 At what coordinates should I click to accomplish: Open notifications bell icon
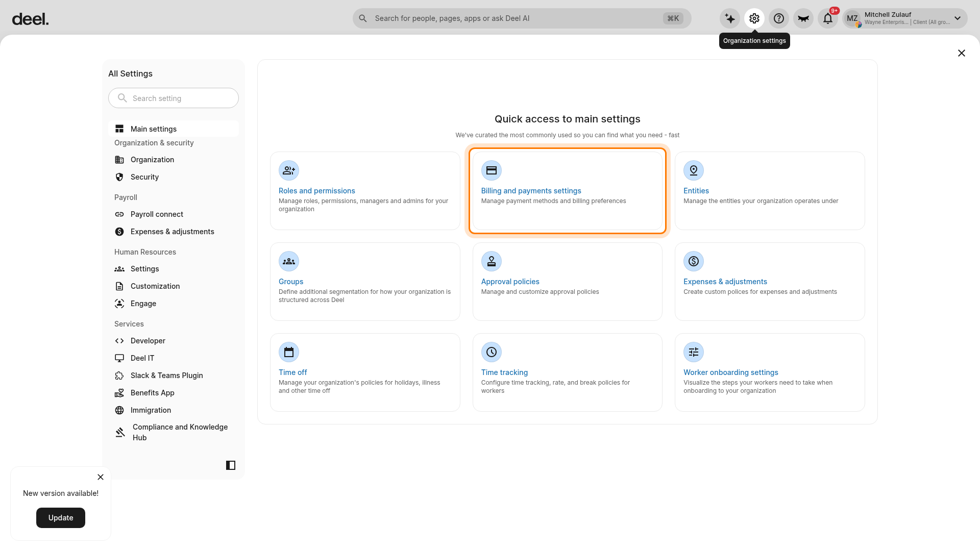828,19
